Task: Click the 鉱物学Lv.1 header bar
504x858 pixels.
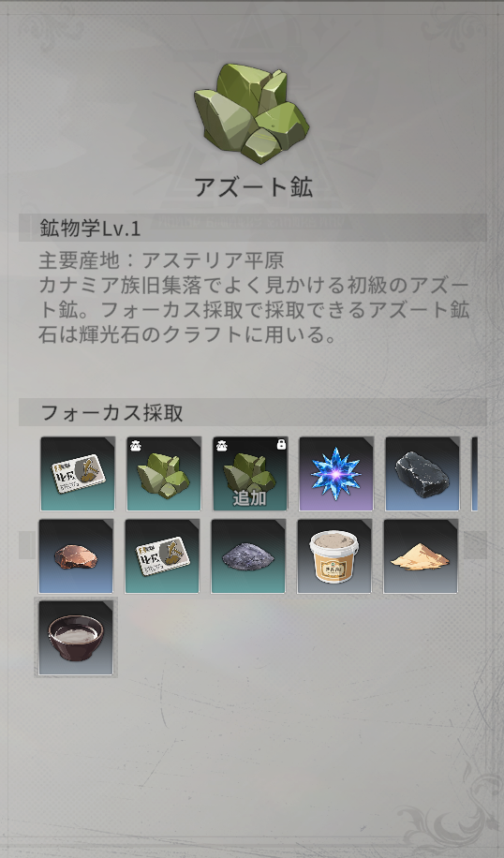Action: [x=252, y=228]
